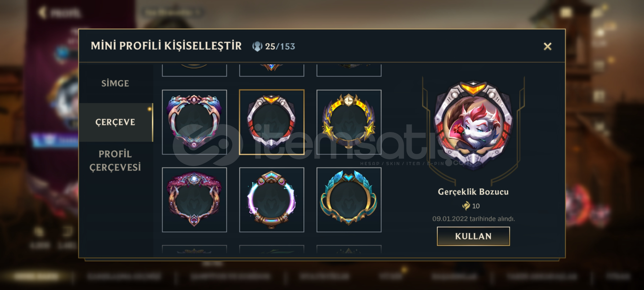Open the Profil Çerçevesi tab
Viewport: 644px width, 290px height.
tap(115, 161)
